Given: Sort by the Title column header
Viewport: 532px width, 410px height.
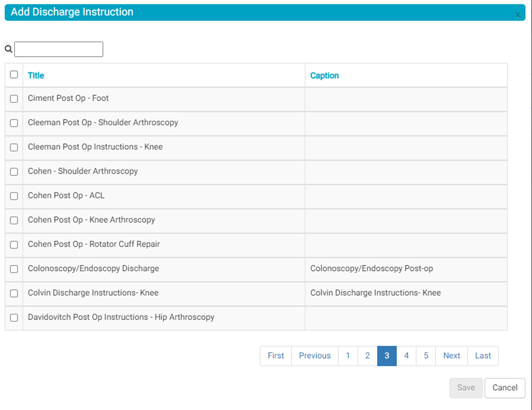Looking at the screenshot, I should 36,75.
